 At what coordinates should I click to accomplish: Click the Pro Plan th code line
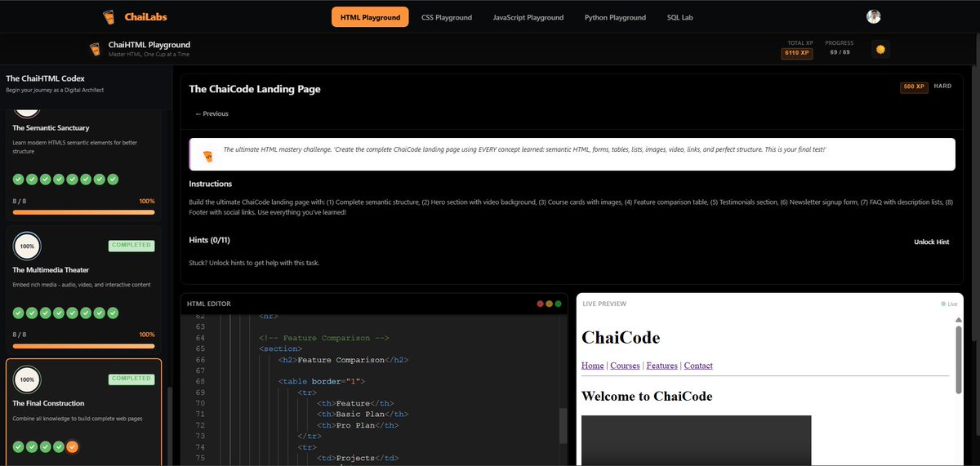358,425
